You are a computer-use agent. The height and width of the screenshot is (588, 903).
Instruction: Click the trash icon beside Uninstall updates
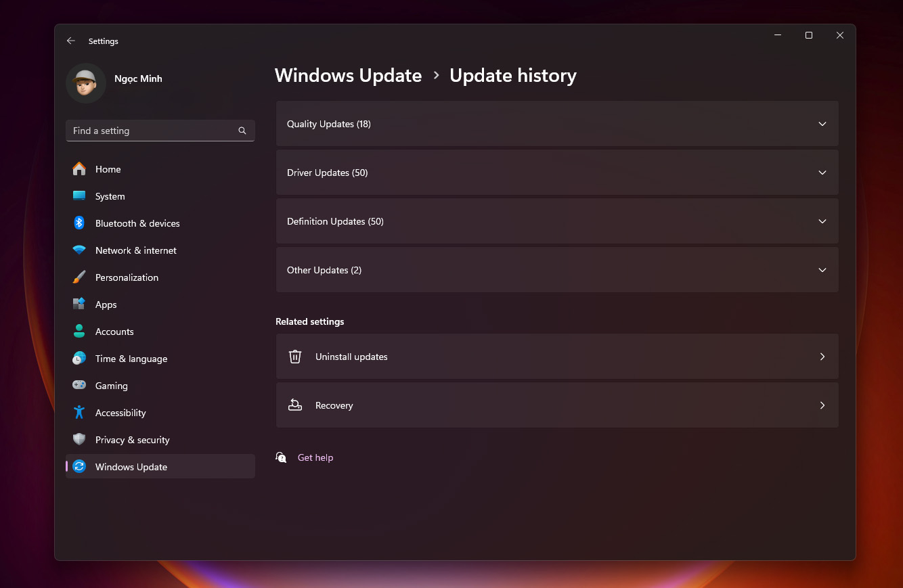295,357
